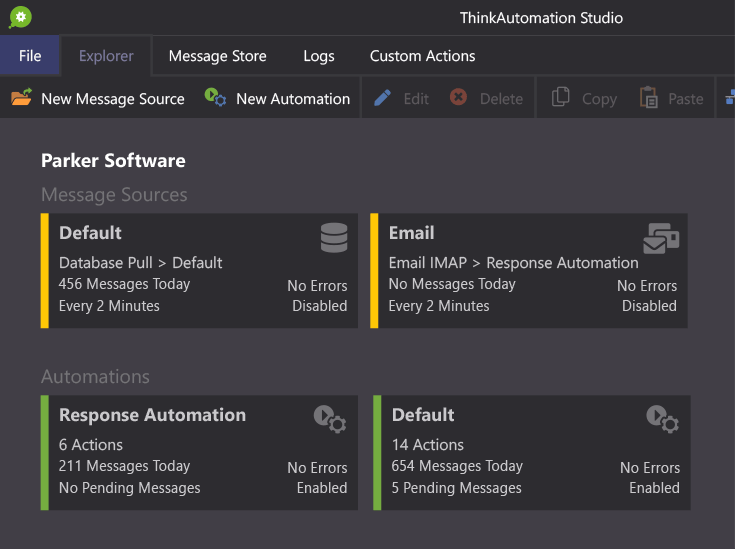This screenshot has width=735, height=549.
Task: Go to the Custom Actions tab
Action: pyautogui.click(x=422, y=56)
